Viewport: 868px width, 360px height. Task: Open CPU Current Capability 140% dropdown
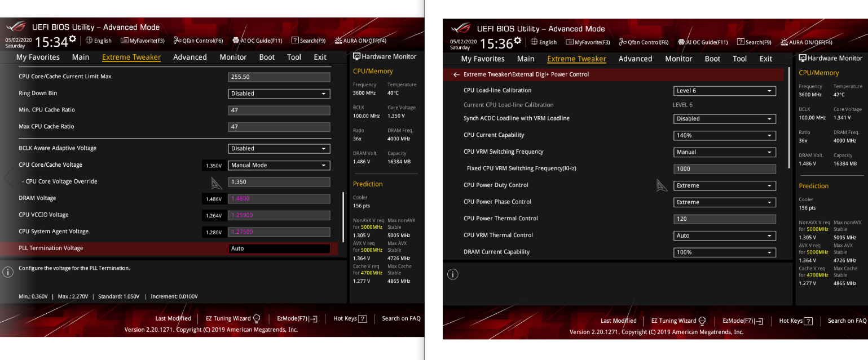tap(725, 135)
